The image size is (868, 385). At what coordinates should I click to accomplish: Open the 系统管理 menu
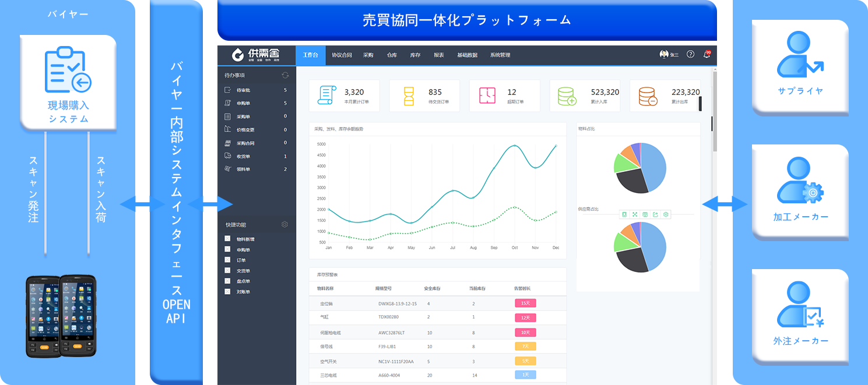(500, 55)
